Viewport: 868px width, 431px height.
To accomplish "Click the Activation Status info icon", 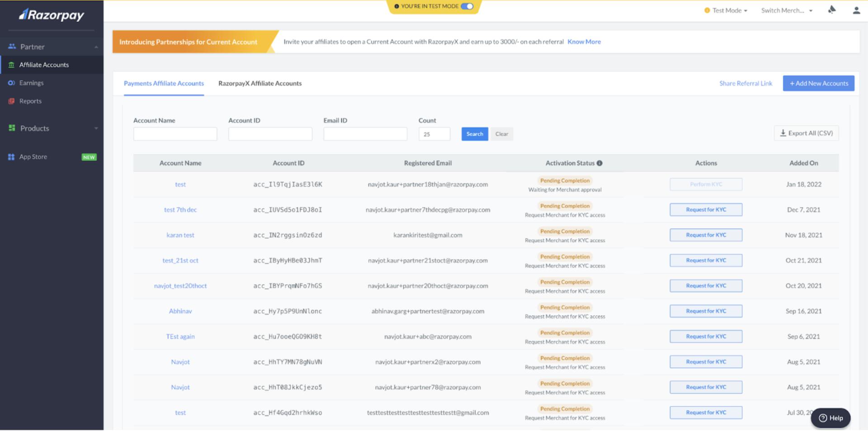I will 599,163.
